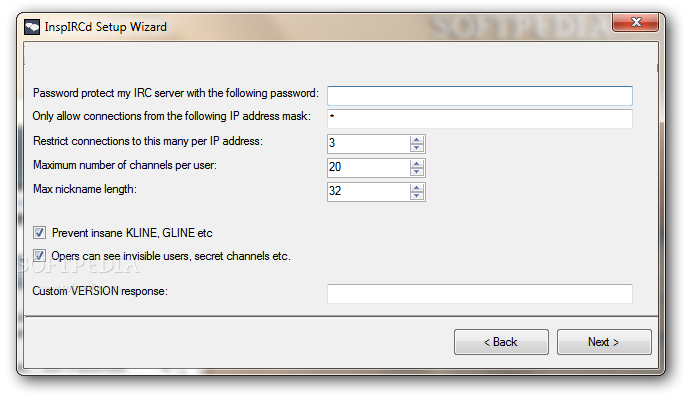Decrease maximum channels per user with down arrow

point(416,172)
